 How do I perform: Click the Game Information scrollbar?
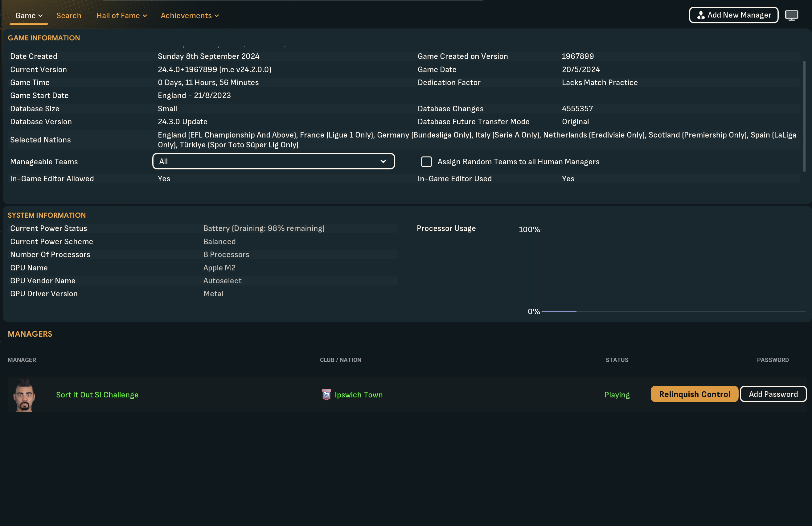pyautogui.click(x=804, y=116)
